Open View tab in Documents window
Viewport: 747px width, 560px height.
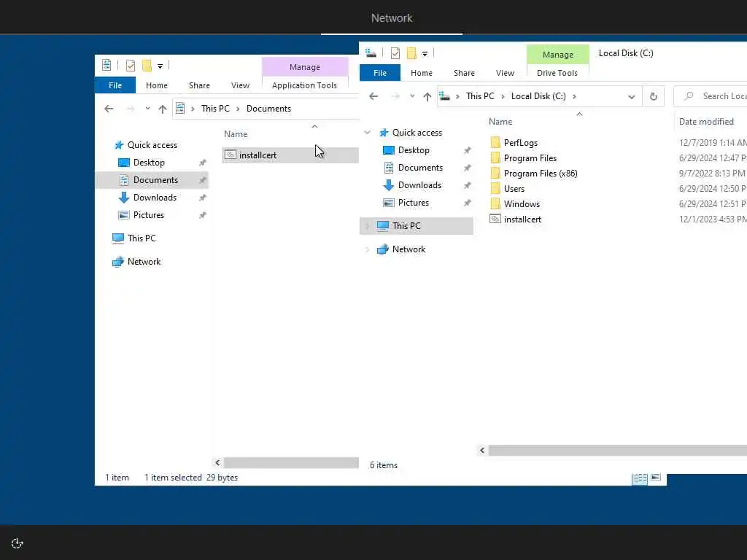pos(240,85)
